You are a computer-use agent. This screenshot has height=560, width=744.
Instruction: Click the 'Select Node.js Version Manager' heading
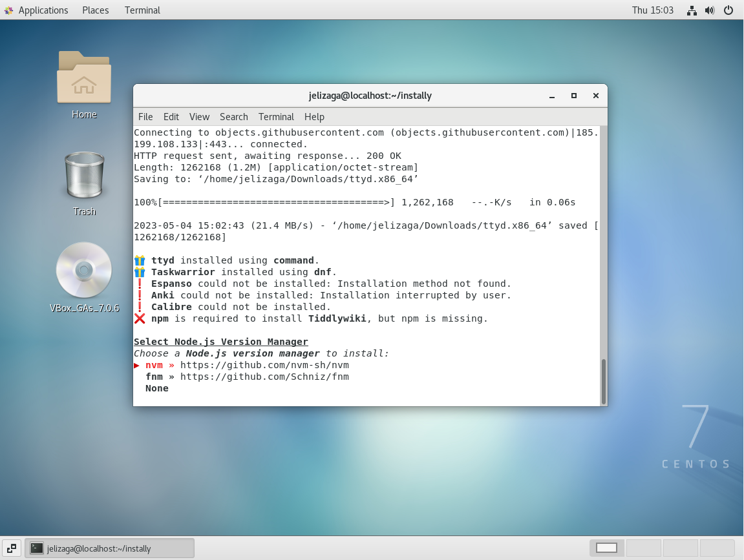(220, 342)
